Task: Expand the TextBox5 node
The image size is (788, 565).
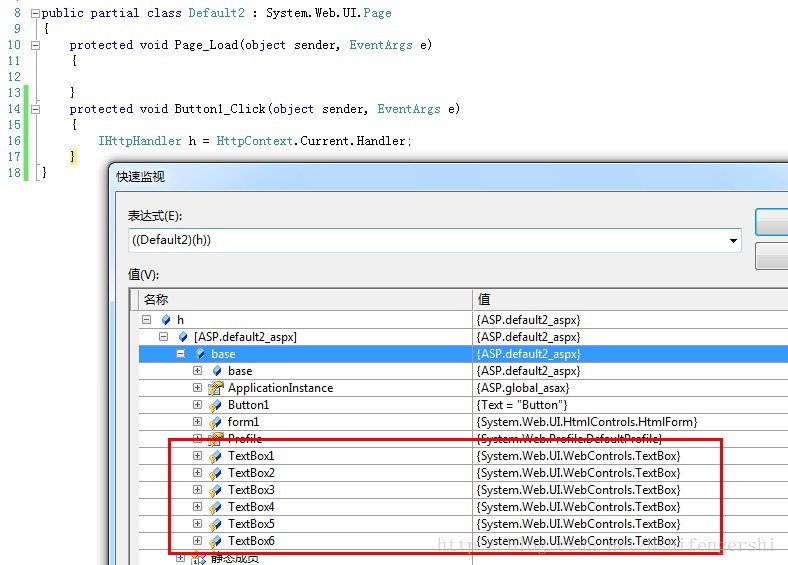Action: click(198, 524)
